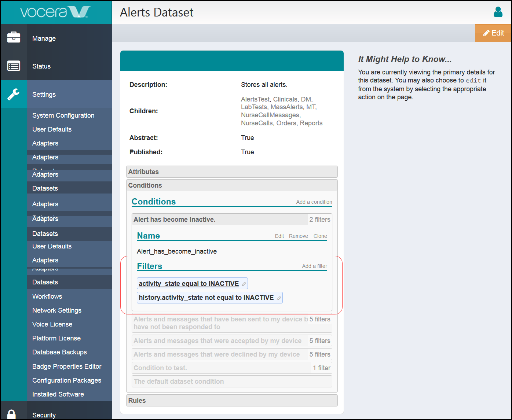Select System Configuration menu item
512x420 pixels.
[x=63, y=115]
